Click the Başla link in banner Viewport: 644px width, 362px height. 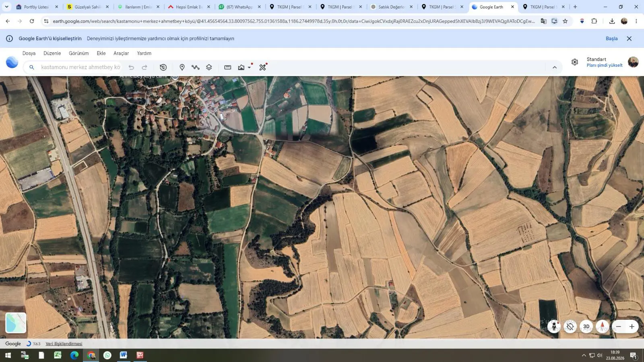(x=611, y=39)
